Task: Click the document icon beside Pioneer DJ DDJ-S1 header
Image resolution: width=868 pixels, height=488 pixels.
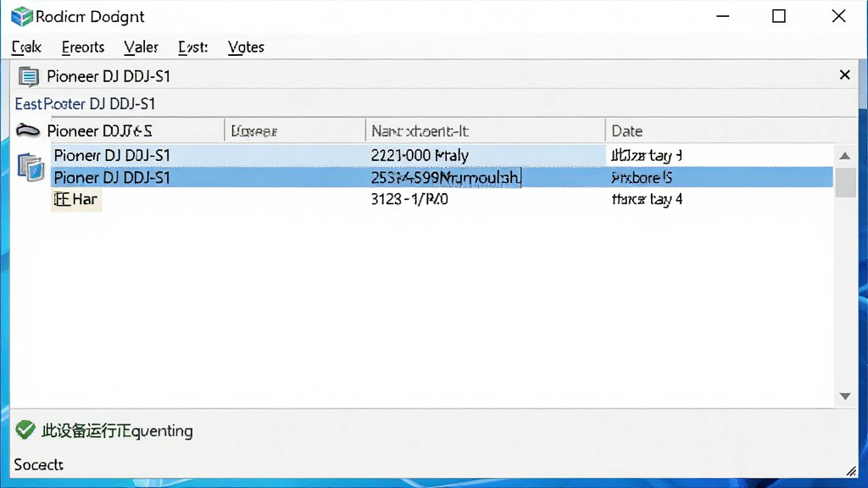Action: tap(28, 76)
